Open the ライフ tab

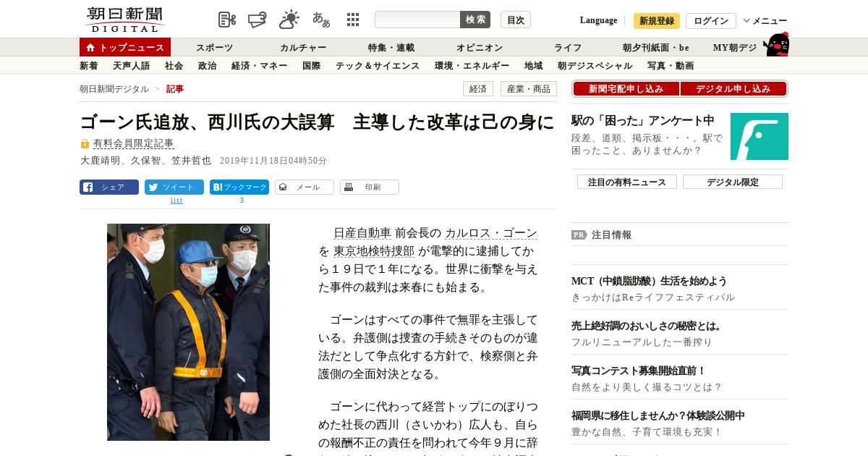568,48
